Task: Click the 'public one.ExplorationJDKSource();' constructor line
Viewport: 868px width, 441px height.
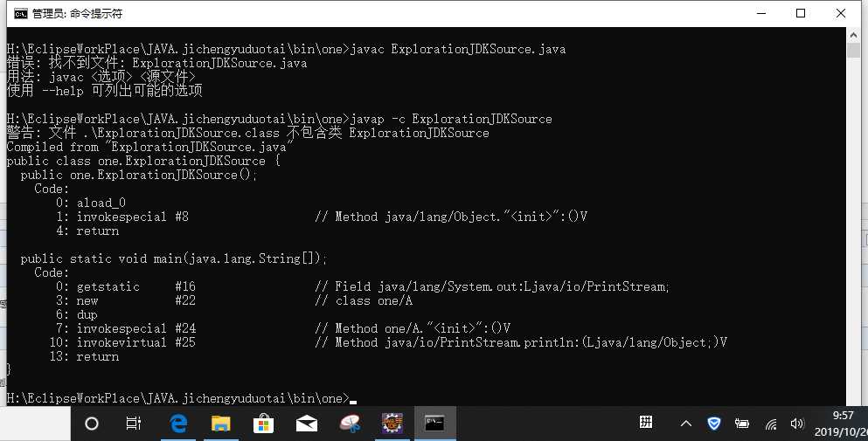Action: click(x=139, y=175)
